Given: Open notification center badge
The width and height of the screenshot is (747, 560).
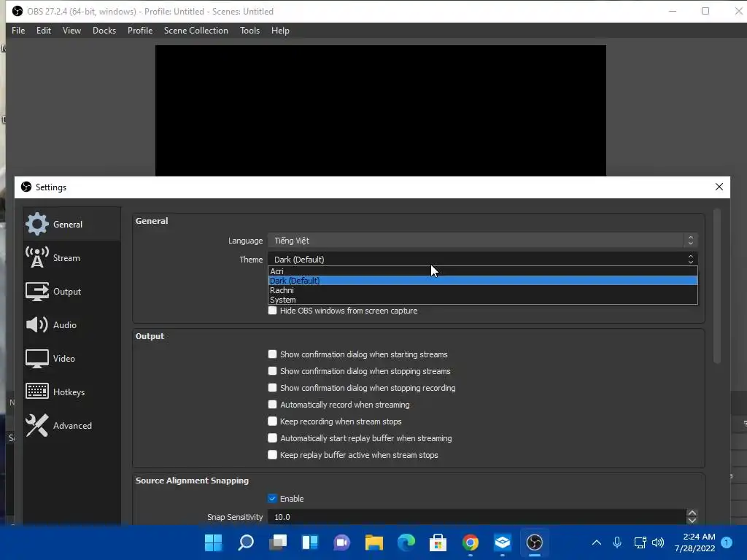Looking at the screenshot, I should click(x=727, y=542).
